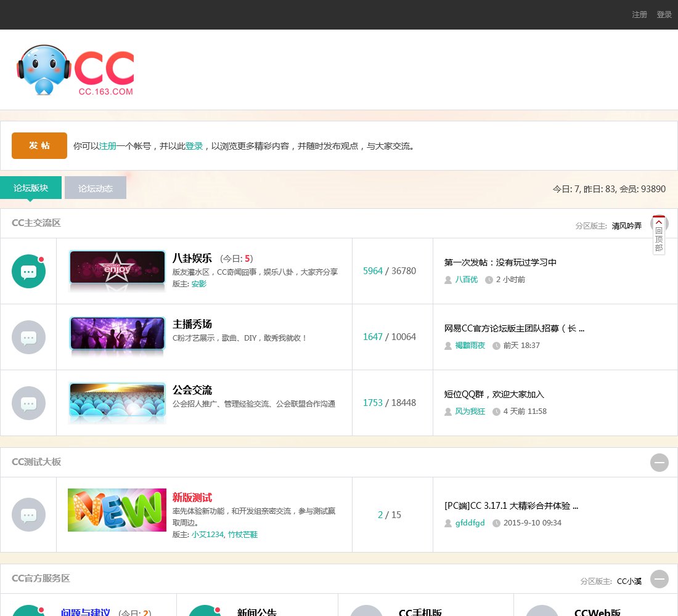Open section moderator 清风吟弄's profile

[627, 225]
